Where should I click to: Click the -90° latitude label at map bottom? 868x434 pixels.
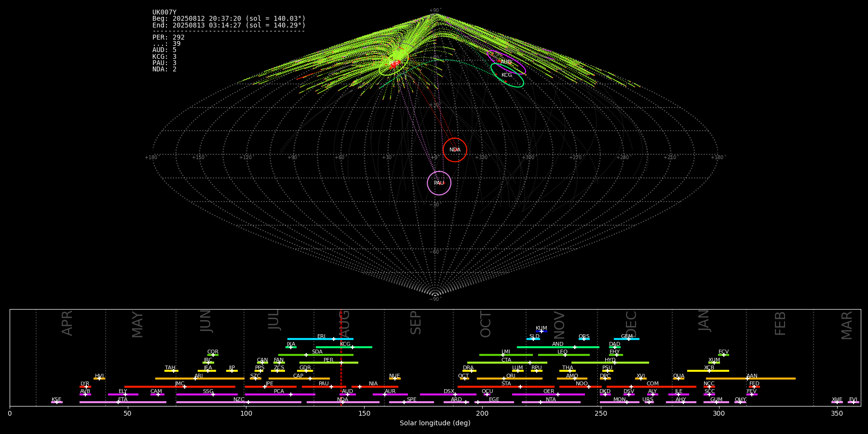pos(434,299)
